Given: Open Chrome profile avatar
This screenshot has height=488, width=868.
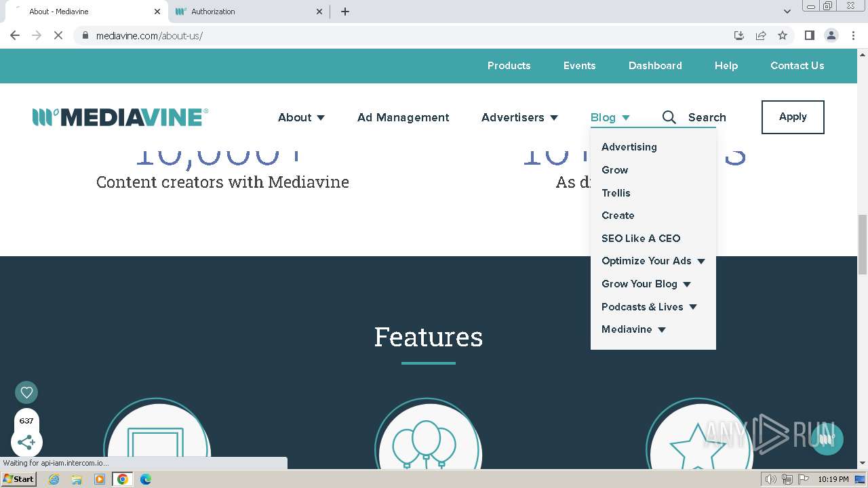Looking at the screenshot, I should point(831,35).
